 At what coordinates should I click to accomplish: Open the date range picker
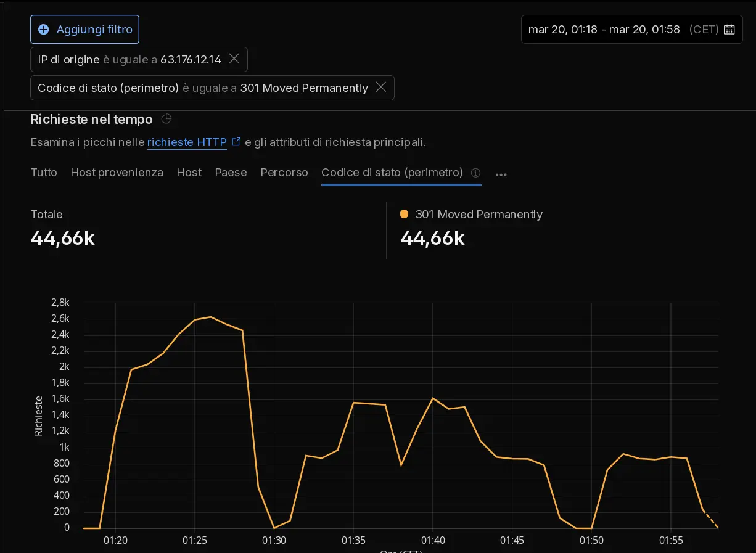tap(631, 29)
